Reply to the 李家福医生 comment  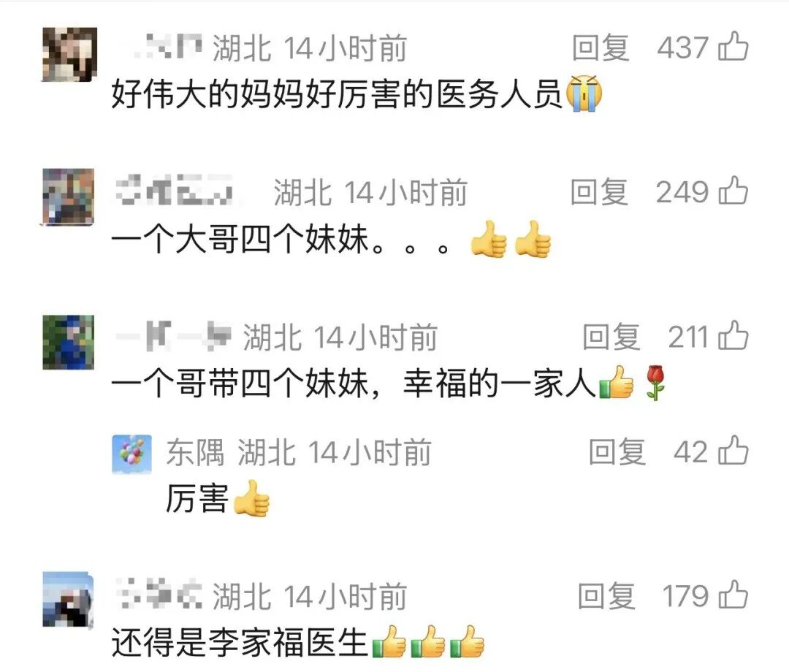606,596
